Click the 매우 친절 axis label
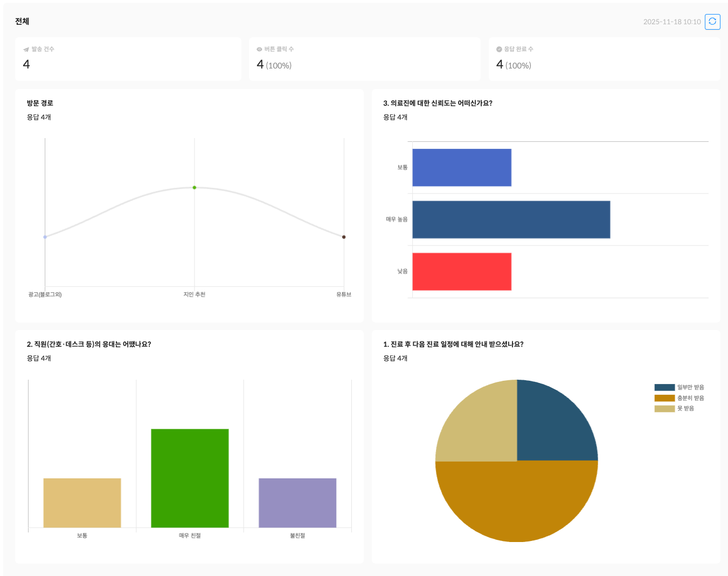The image size is (728, 576). click(190, 536)
